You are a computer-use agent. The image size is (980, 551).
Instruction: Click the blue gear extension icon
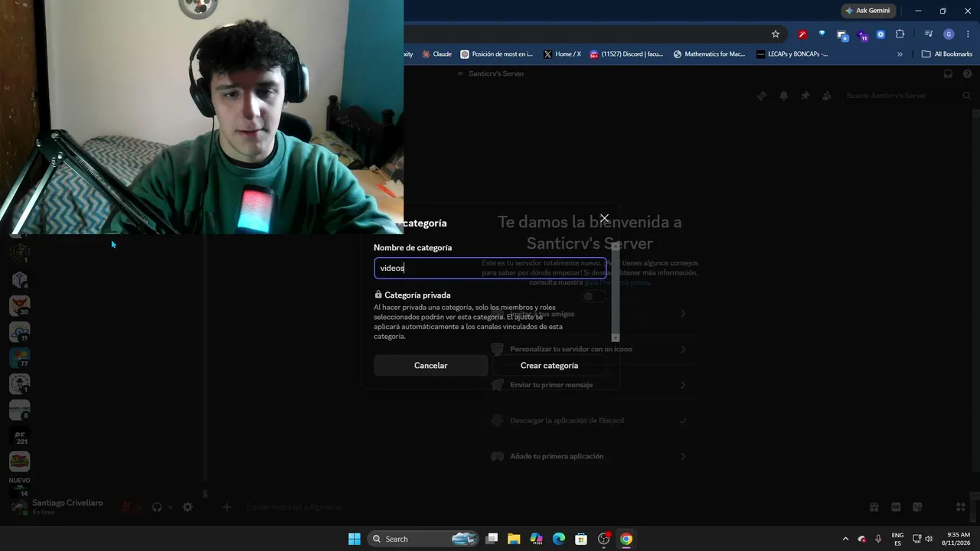tap(880, 34)
